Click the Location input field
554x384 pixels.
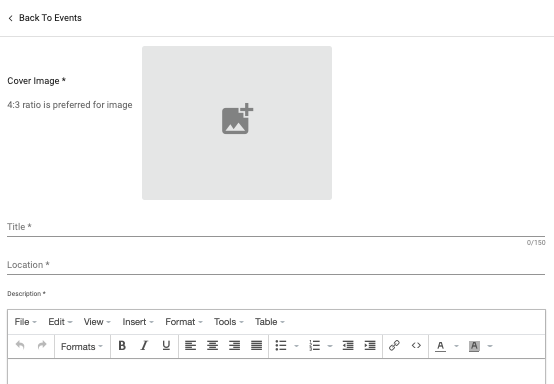pos(276,265)
